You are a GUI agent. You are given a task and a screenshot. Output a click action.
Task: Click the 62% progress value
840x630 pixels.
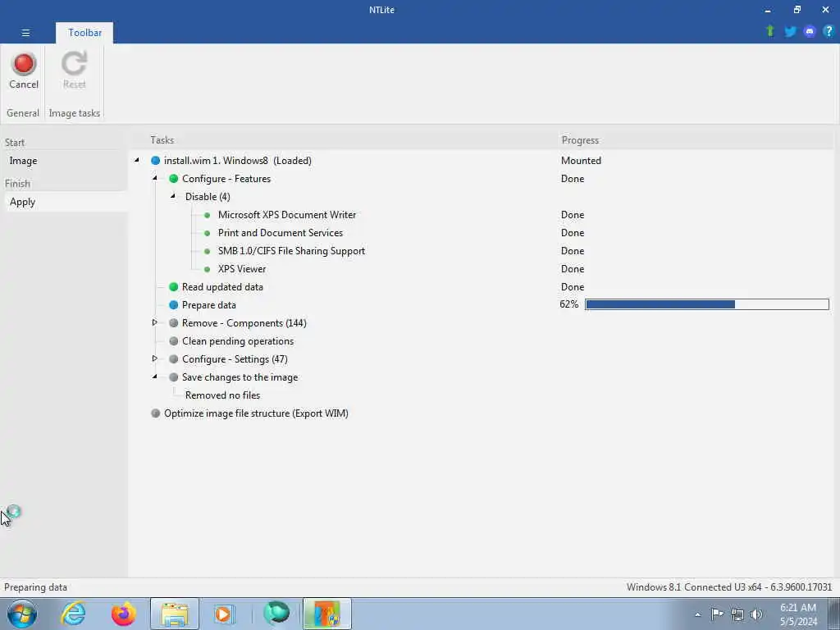569,304
